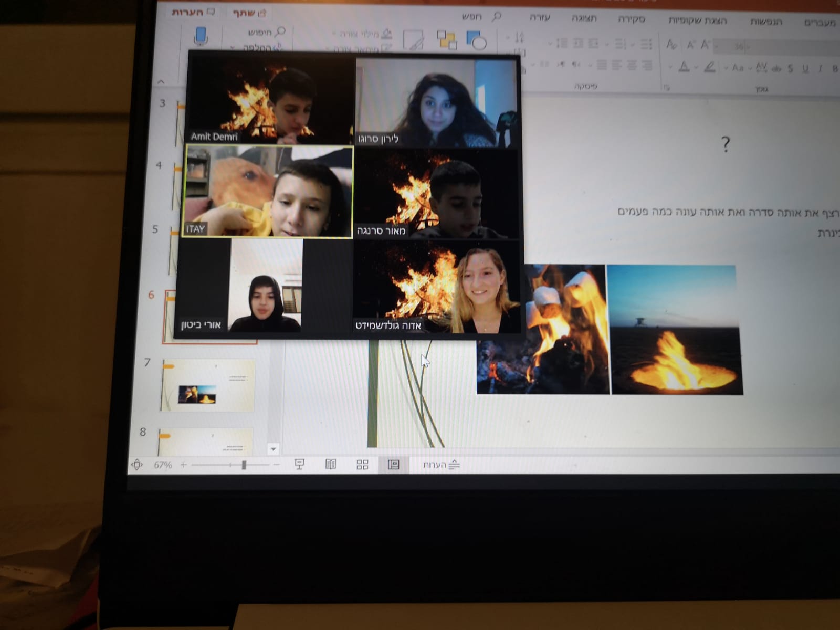Open the Transitions (מעברים) tab
840x630 pixels.
pyautogui.click(x=819, y=22)
